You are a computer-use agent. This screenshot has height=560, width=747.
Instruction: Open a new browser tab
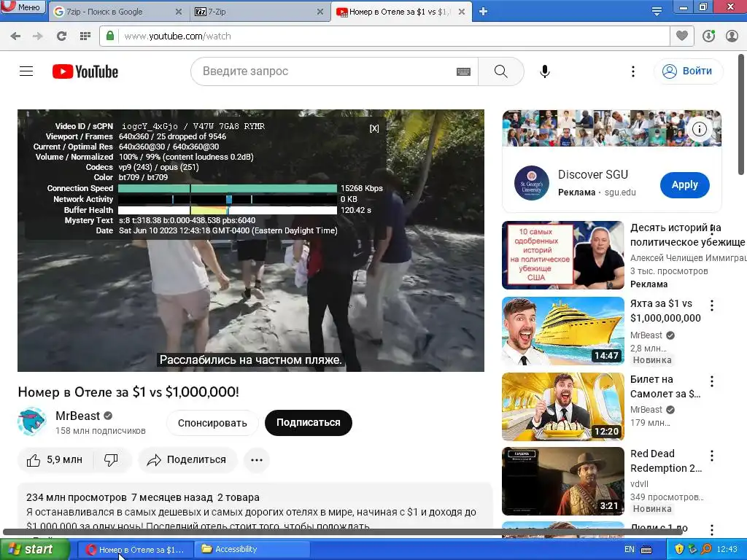click(x=483, y=12)
